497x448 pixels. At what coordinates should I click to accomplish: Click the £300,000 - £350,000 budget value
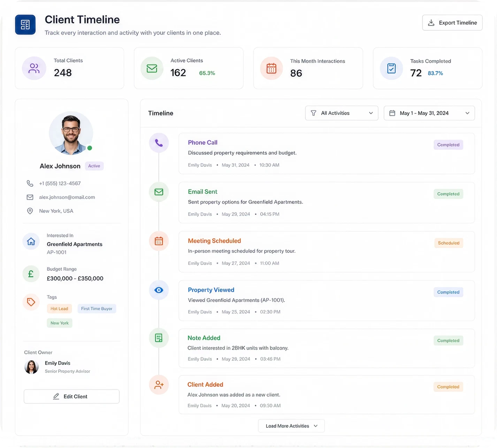click(75, 278)
